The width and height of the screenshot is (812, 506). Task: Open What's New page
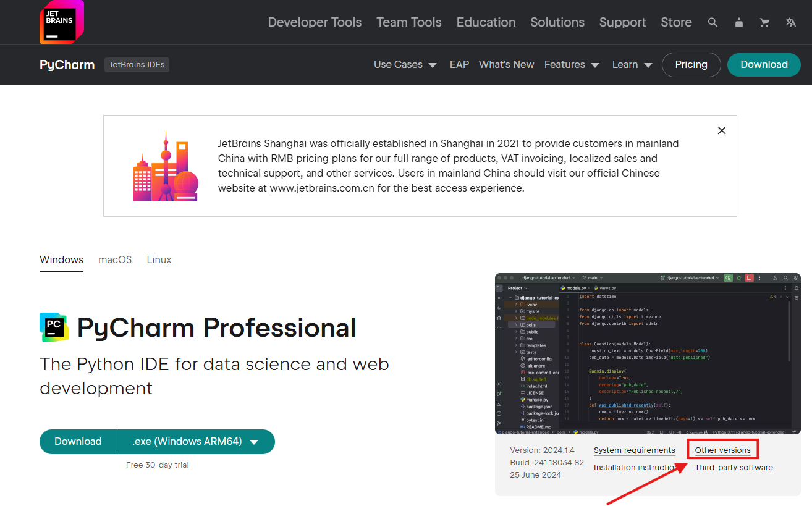pos(507,64)
